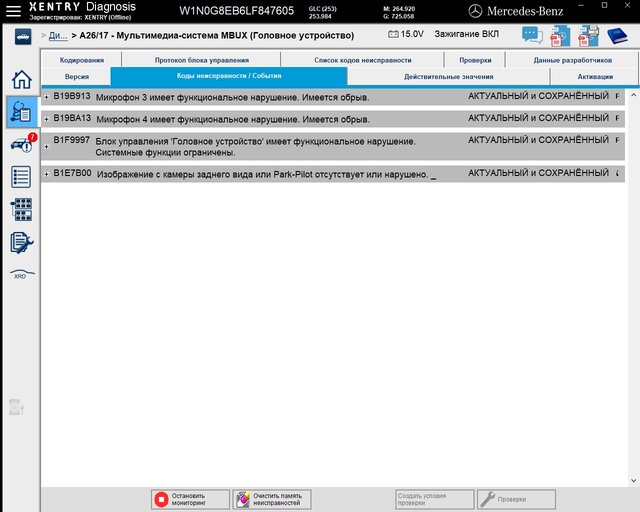Open the list view sidebar icon
Screen dimensions: 640x512
(x=21, y=177)
